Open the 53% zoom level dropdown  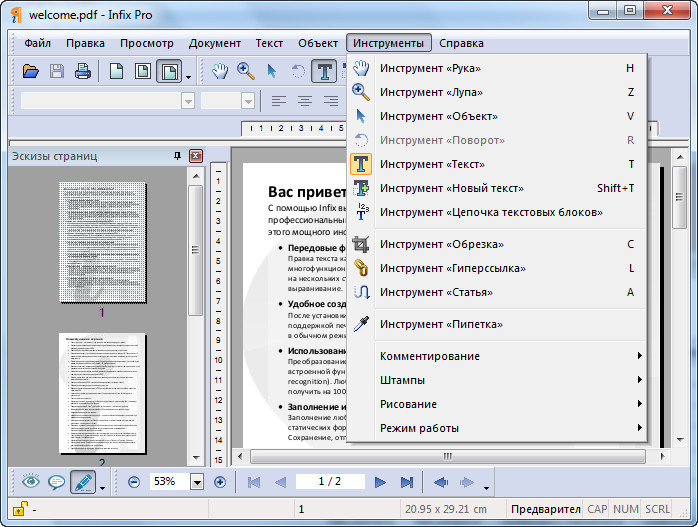pos(196,482)
